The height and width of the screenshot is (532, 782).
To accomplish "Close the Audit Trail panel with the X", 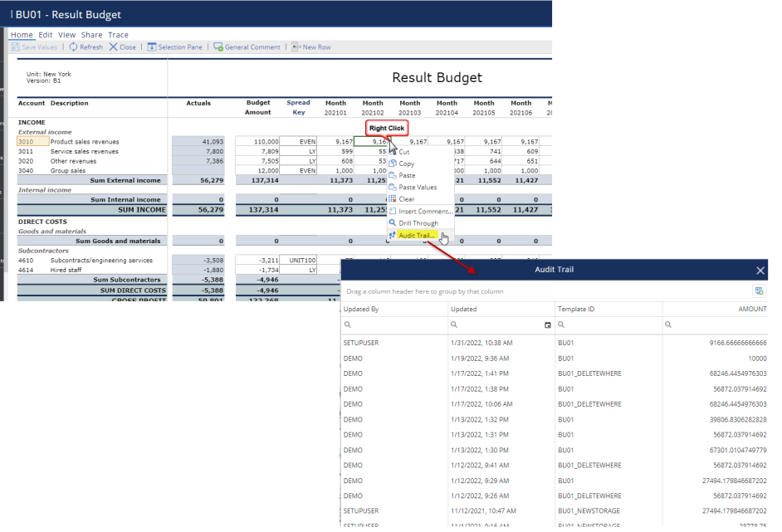I will [x=760, y=270].
